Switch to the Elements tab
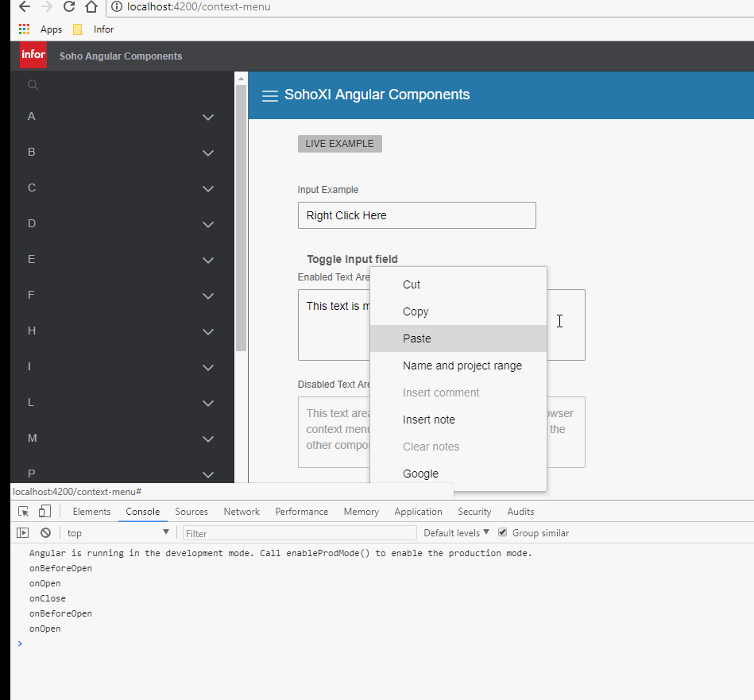This screenshot has height=700, width=754. 91,512
